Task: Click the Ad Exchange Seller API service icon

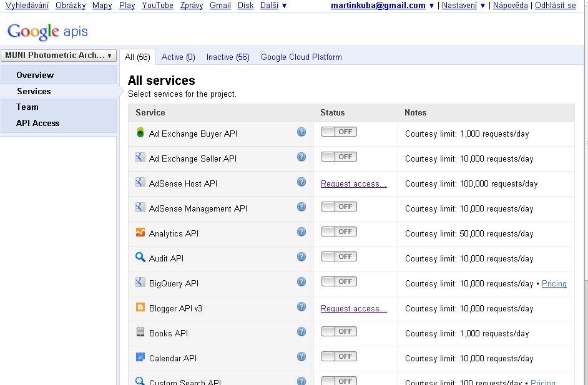Action: click(x=140, y=157)
